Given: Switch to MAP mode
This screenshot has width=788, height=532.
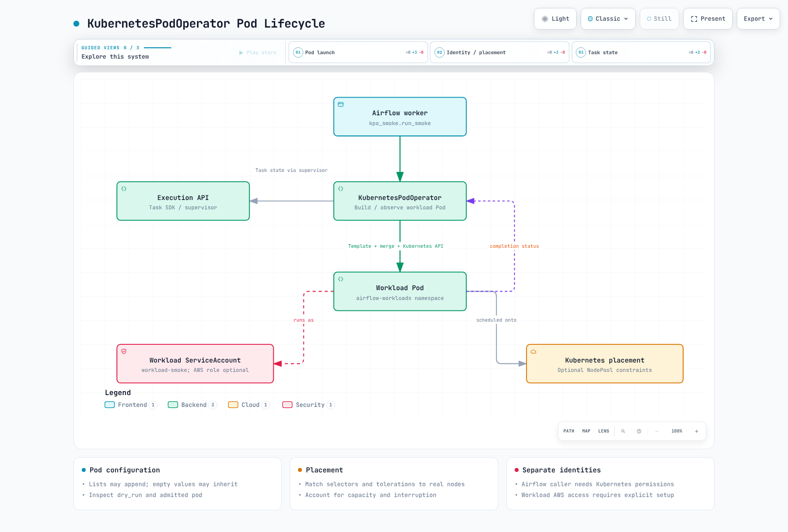Looking at the screenshot, I should click(x=586, y=431).
